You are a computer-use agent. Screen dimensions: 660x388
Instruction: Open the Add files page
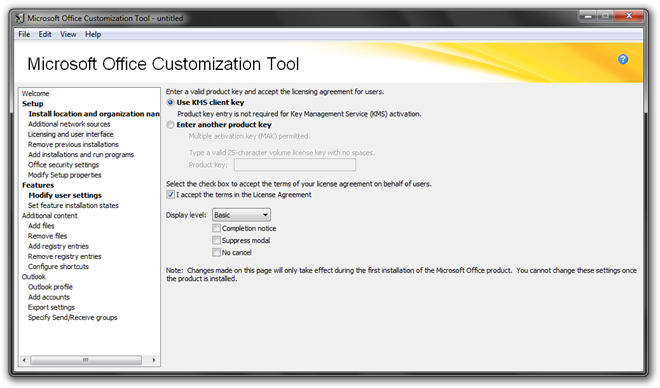[41, 226]
